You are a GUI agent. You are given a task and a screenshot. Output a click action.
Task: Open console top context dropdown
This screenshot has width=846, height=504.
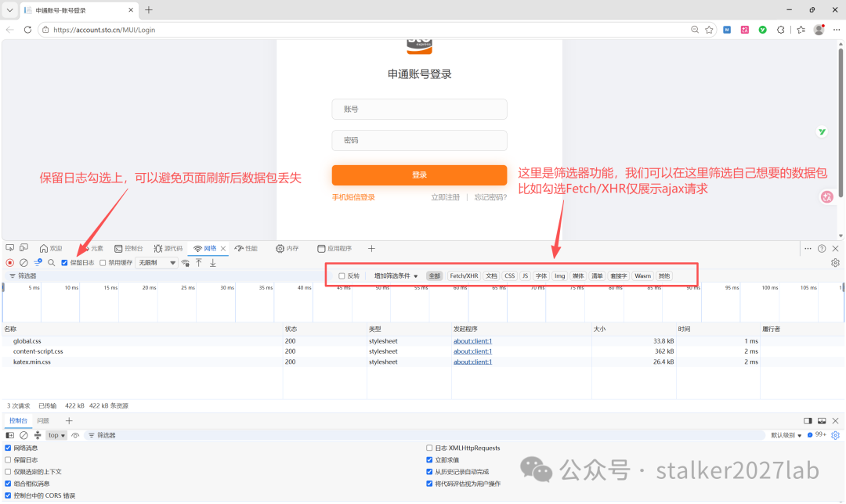point(56,435)
